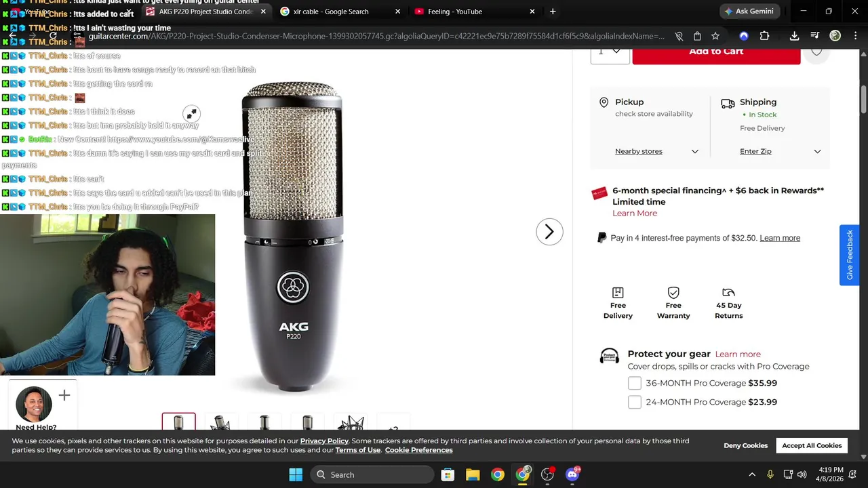This screenshot has width=868, height=488.
Task: Close the xlr cable Google Search tab
Action: (397, 12)
